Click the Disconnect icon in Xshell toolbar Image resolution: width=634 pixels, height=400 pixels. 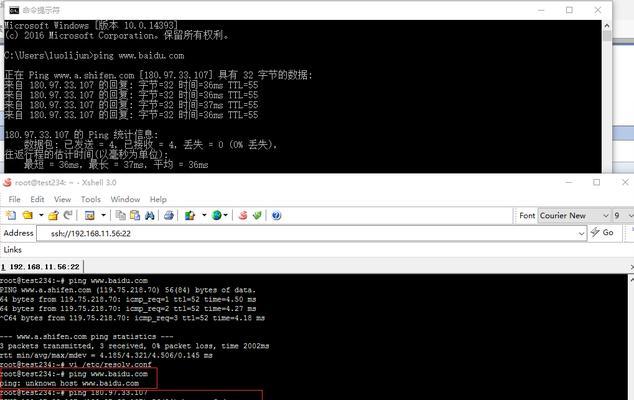coord(53,215)
